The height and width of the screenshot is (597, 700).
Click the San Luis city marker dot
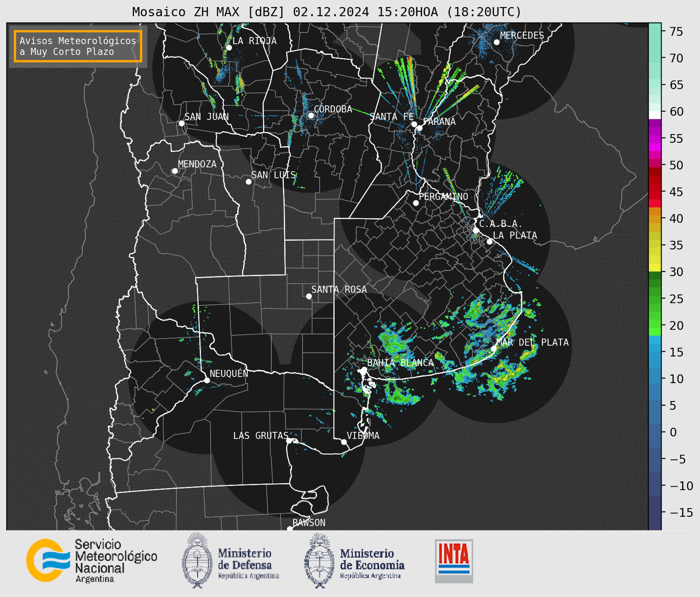(x=249, y=182)
